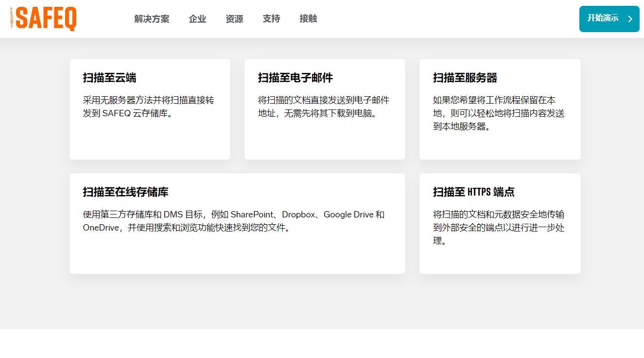Screen dimensions: 644x358
Task: Open the 支持 menu
Action: click(271, 19)
